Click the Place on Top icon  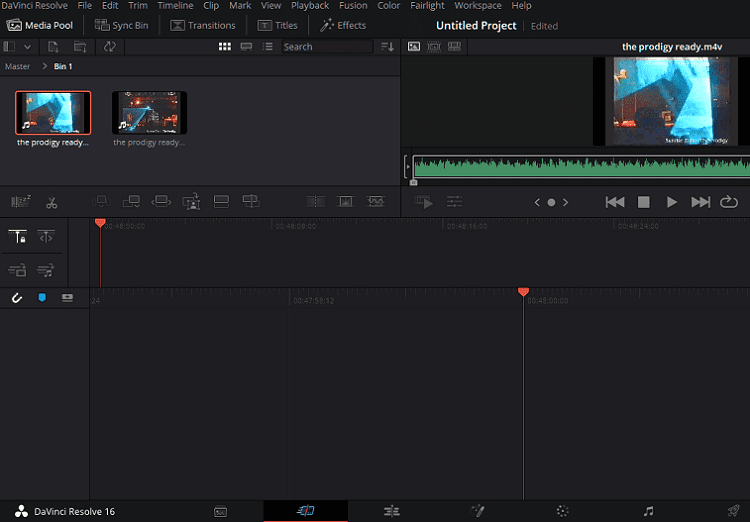click(x=221, y=201)
